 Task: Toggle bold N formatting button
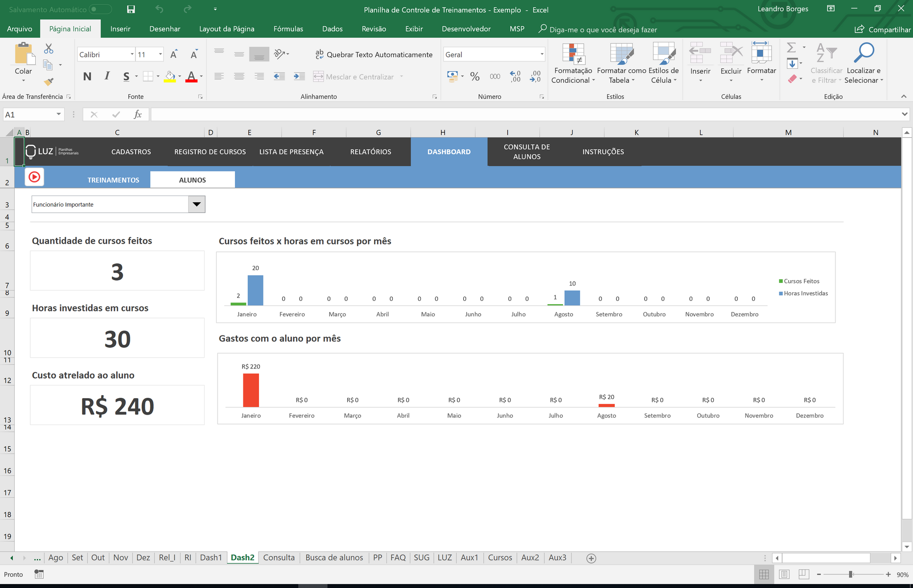87,77
